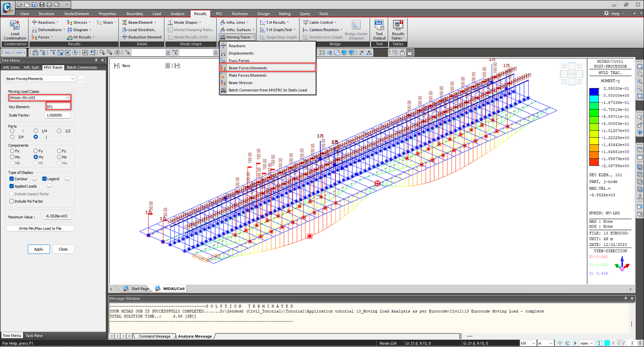The width and height of the screenshot is (644, 347).
Task: Click the Local Direction tool
Action: tap(139, 30)
